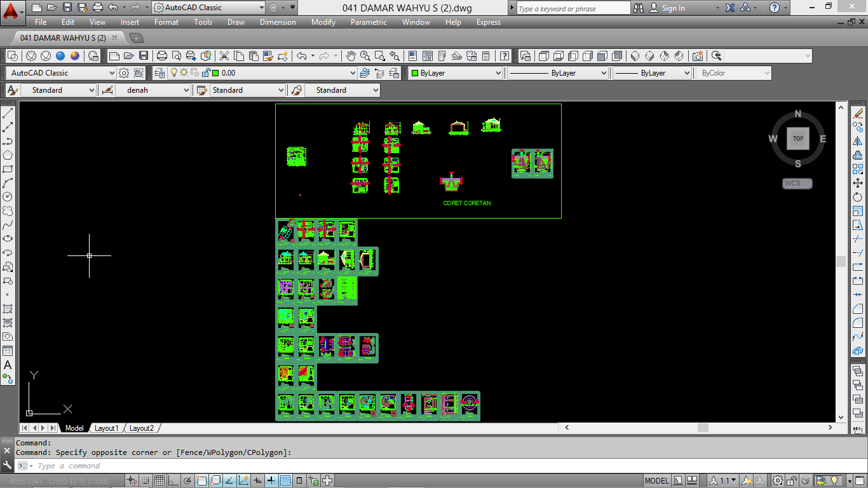Select the Multiline Text tool
The height and width of the screenshot is (488, 868).
[x=8, y=364]
